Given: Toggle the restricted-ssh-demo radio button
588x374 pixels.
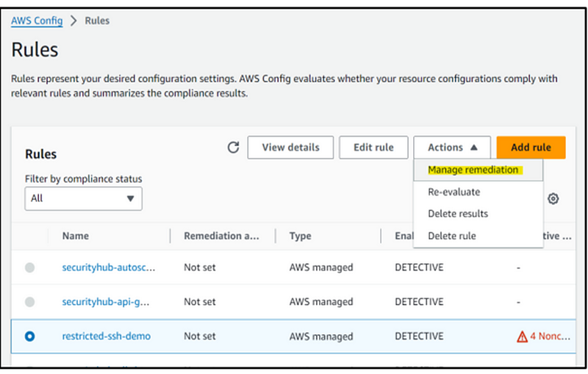Looking at the screenshot, I should (30, 336).
